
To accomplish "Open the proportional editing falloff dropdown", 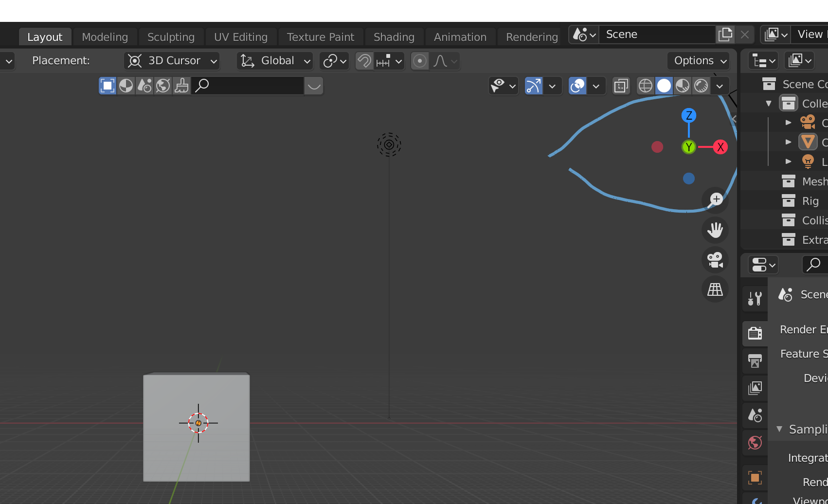I will (445, 61).
